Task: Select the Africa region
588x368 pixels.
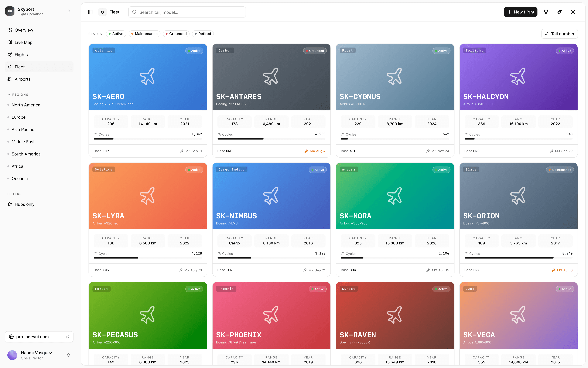Action: click(x=39, y=166)
